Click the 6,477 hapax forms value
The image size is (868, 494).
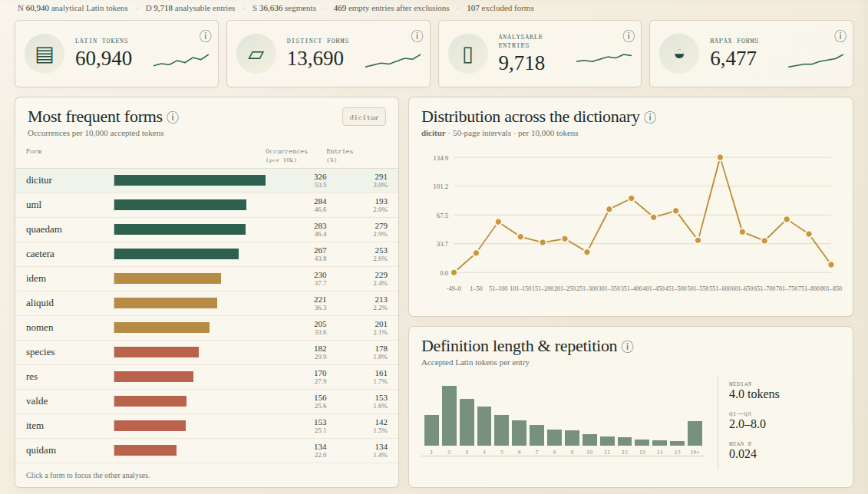[733, 58]
